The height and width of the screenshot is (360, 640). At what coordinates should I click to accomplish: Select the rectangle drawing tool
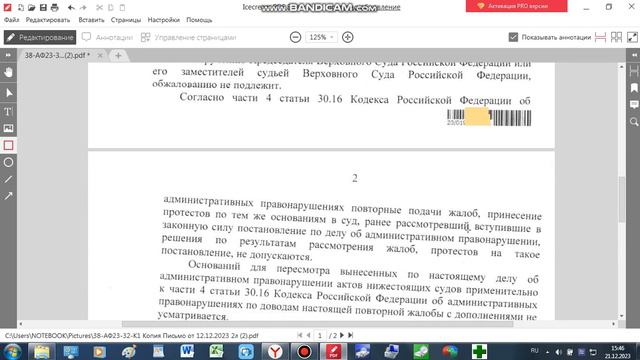8,145
